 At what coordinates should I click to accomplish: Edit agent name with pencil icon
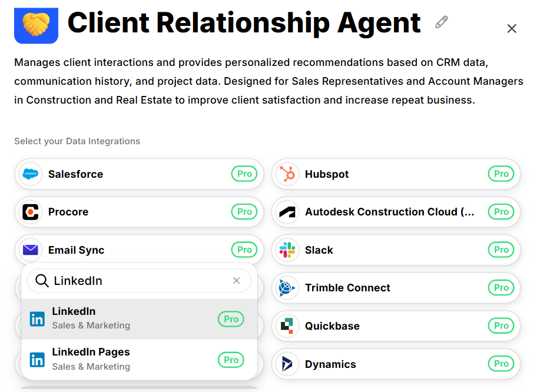tap(442, 22)
